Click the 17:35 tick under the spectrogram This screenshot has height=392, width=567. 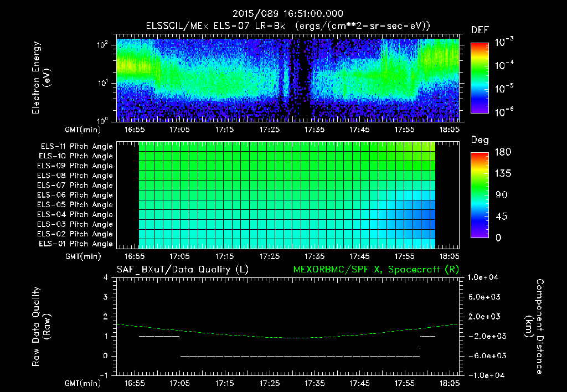pyautogui.click(x=315, y=130)
